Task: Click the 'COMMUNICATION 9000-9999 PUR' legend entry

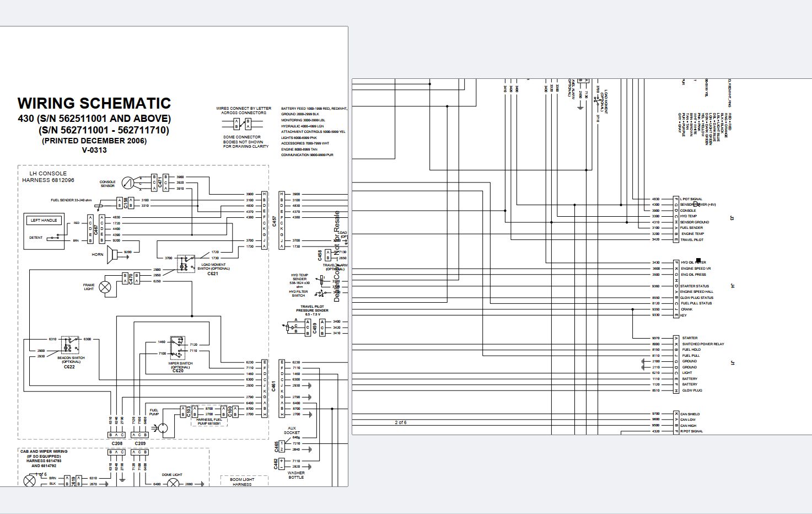Action: click(x=307, y=155)
